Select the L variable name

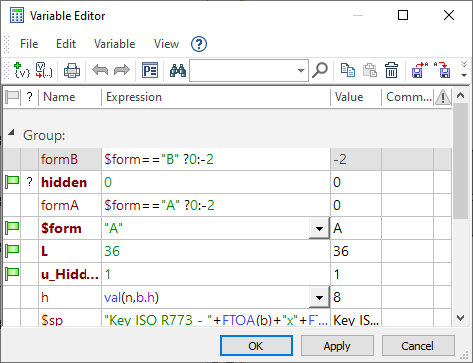[x=44, y=251]
